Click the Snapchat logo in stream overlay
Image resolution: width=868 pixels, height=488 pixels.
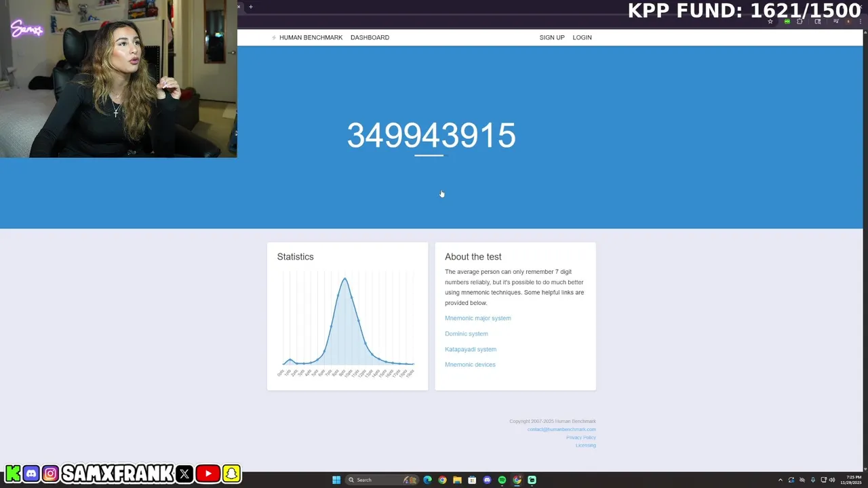pos(231,473)
